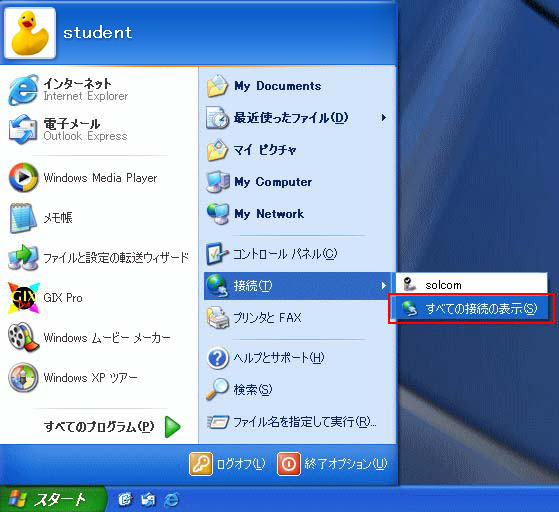Click the ファイルと設定の転送ウィザード text

pos(116,257)
